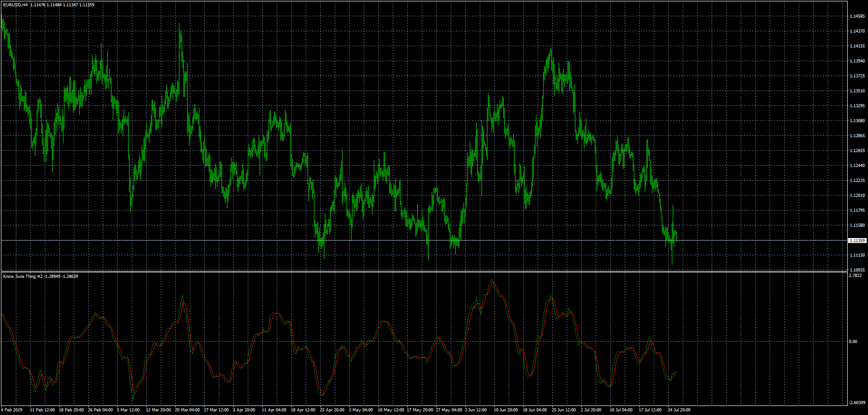The height and width of the screenshot is (415, 868).
Task: Click the 3 Jun 12:00 time label
Action: tap(476, 410)
